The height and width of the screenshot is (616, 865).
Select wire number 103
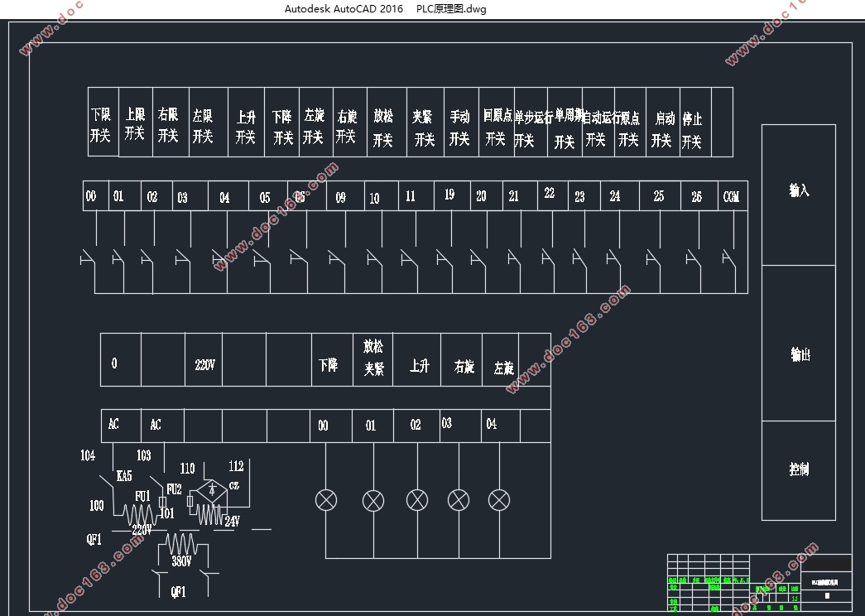[143, 455]
